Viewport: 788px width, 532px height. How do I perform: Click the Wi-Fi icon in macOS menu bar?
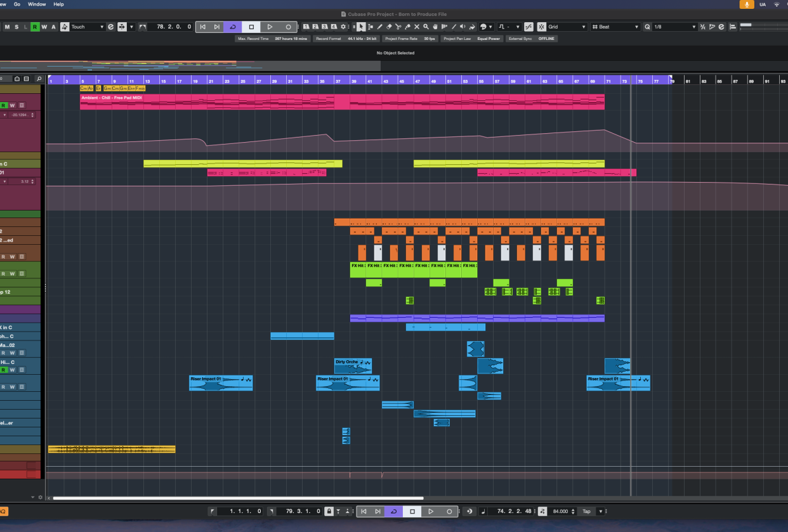pos(777,4)
